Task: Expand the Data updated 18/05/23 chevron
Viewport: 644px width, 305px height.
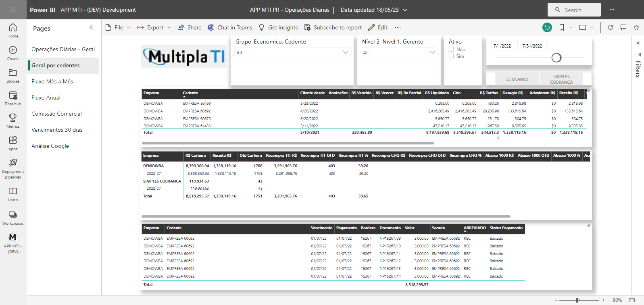Action: 405,10
